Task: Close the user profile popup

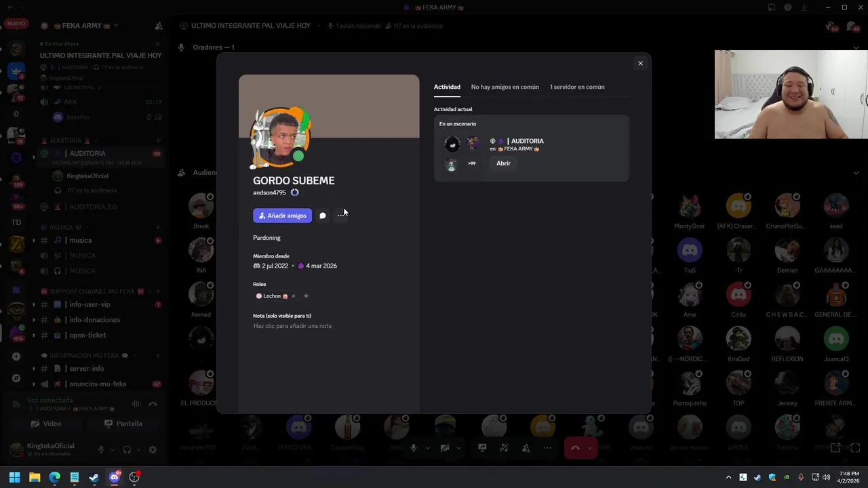Action: [640, 64]
